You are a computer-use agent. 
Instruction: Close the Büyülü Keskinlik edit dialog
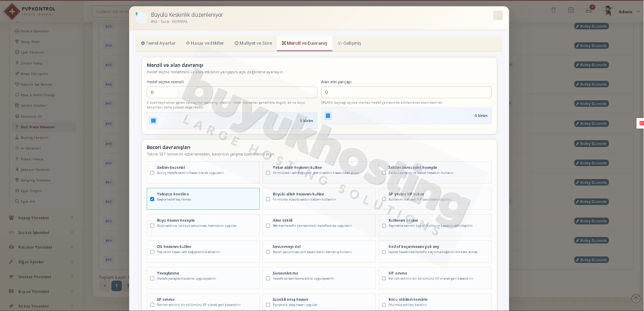(x=498, y=16)
